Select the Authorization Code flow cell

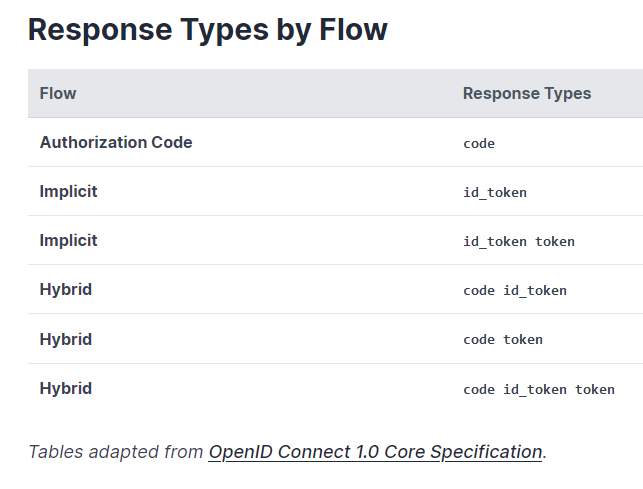[x=116, y=142]
